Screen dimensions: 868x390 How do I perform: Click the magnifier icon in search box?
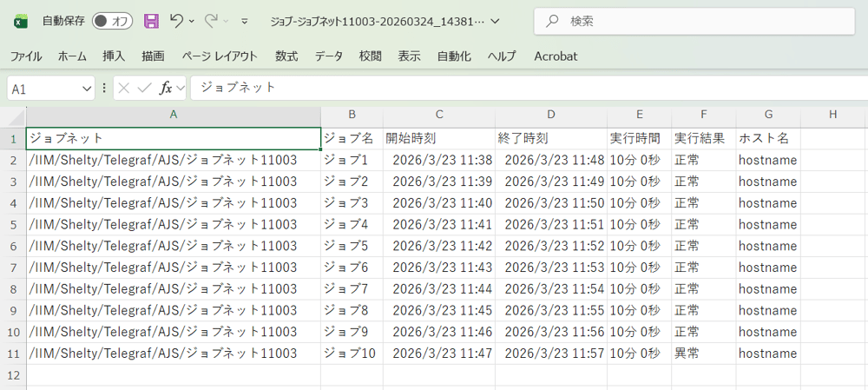[552, 22]
